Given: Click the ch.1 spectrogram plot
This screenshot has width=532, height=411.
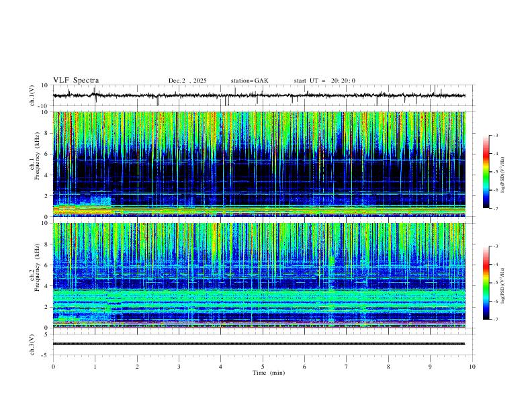Looking at the screenshot, I should [259, 164].
